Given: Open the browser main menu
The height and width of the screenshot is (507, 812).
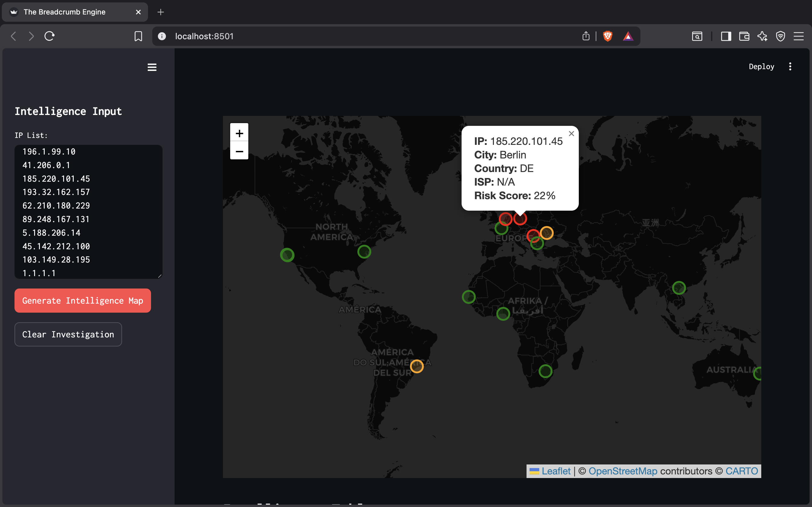Looking at the screenshot, I should [799, 36].
